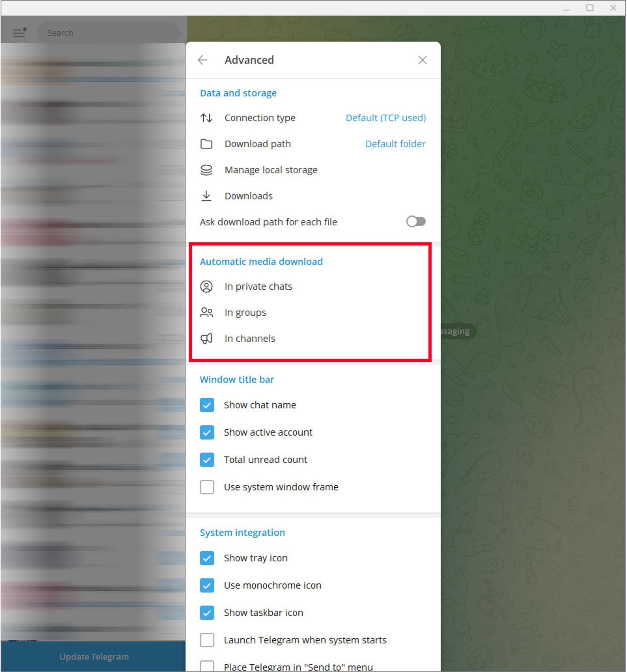Image resolution: width=627 pixels, height=672 pixels.
Task: Expand the In channels download setting
Action: [x=250, y=338]
